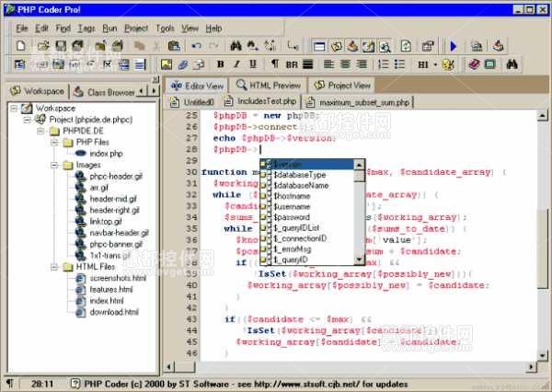
Task: Choose $hostname from the autocomplete list
Action: (x=292, y=196)
